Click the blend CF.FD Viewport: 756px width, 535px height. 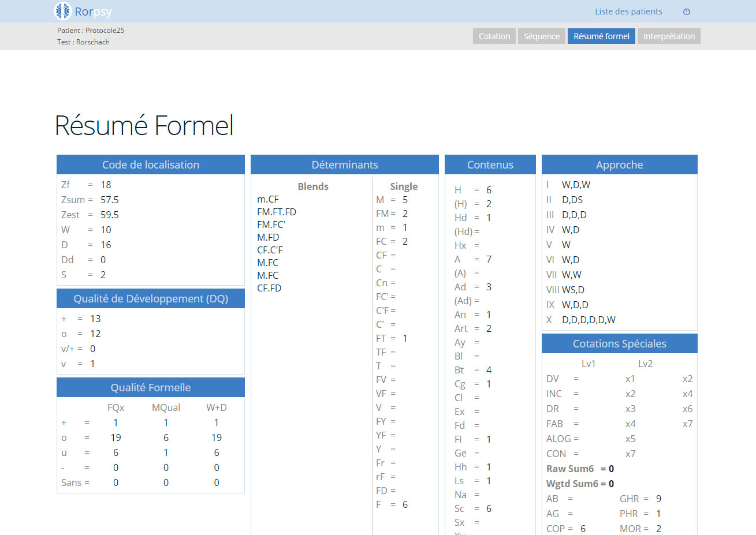(x=269, y=288)
